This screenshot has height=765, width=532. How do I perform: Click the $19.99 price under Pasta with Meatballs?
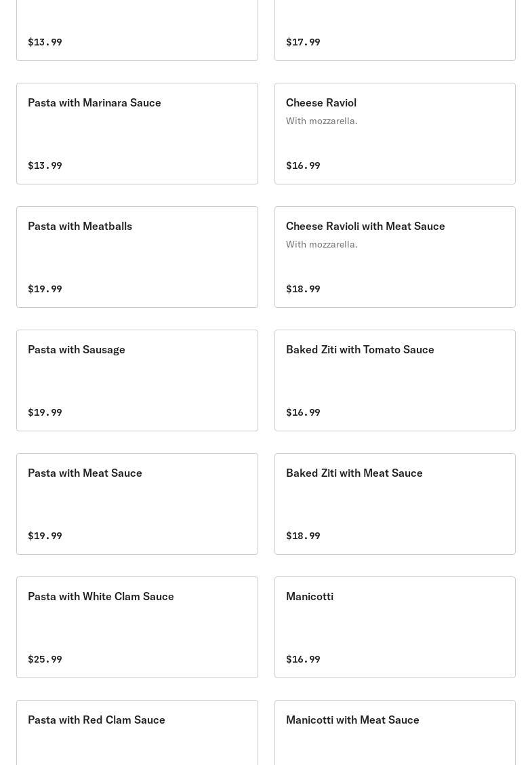coord(45,289)
